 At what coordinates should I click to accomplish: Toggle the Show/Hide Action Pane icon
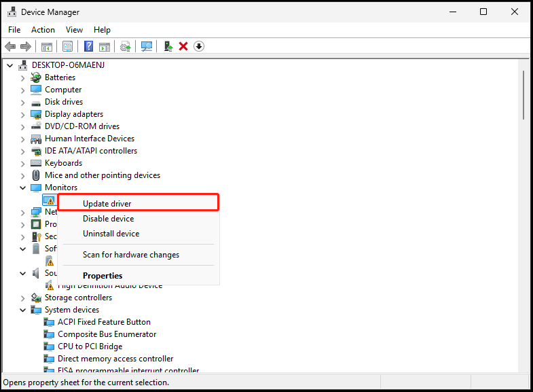[x=105, y=47]
